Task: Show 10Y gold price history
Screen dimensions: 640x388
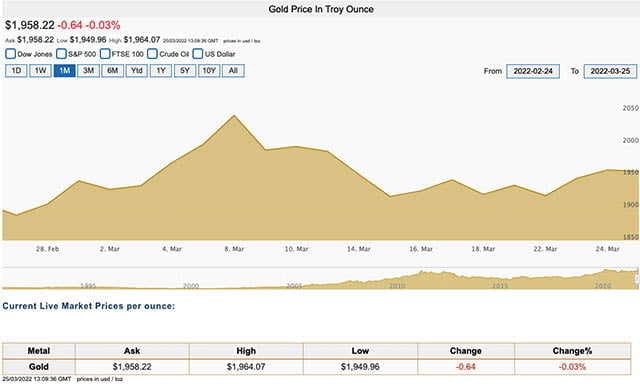Action: click(209, 71)
